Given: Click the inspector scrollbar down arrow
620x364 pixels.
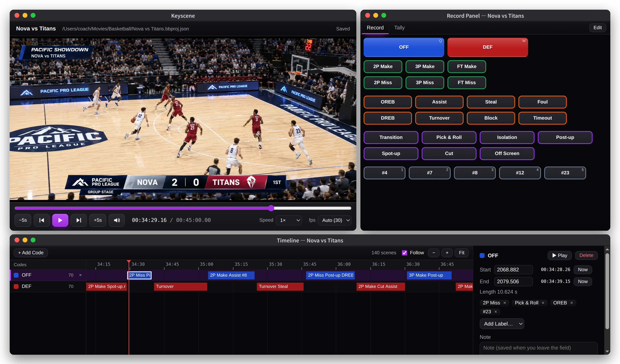Looking at the screenshot, I should [607, 352].
